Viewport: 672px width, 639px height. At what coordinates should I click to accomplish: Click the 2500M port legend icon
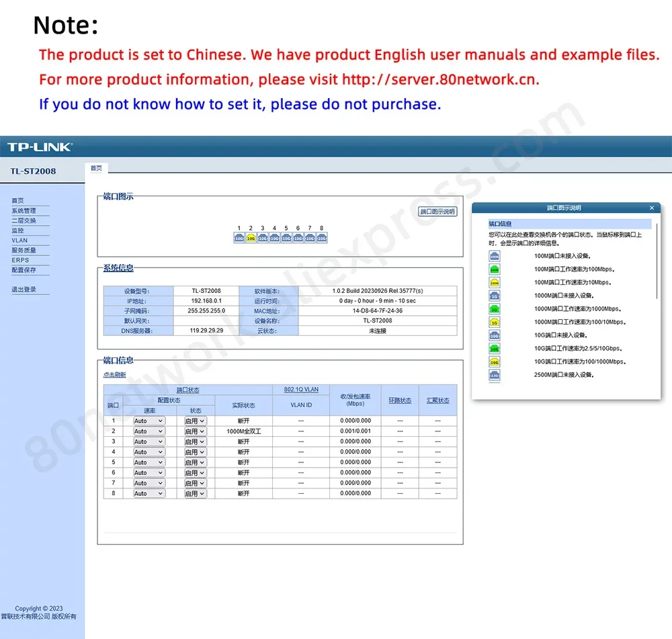point(495,375)
